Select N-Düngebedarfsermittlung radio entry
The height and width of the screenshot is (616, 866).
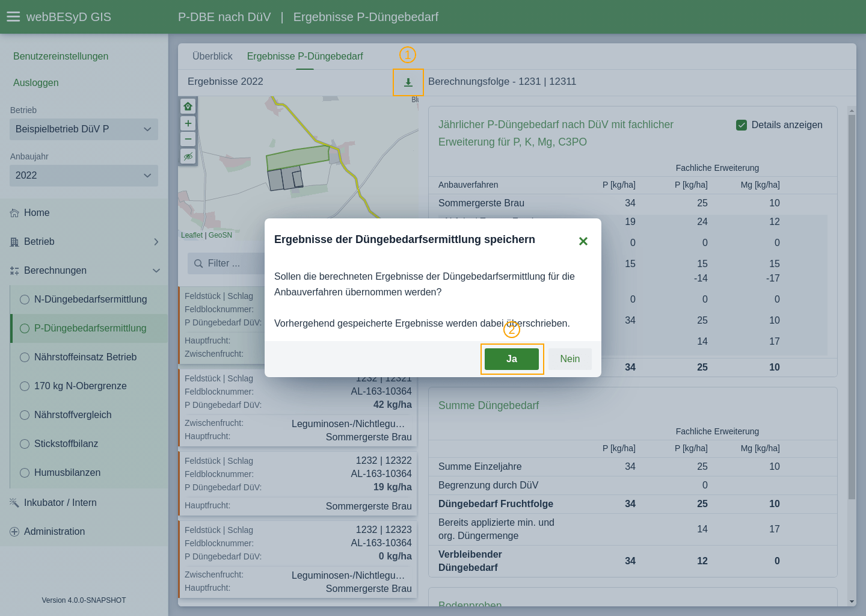[89, 300]
